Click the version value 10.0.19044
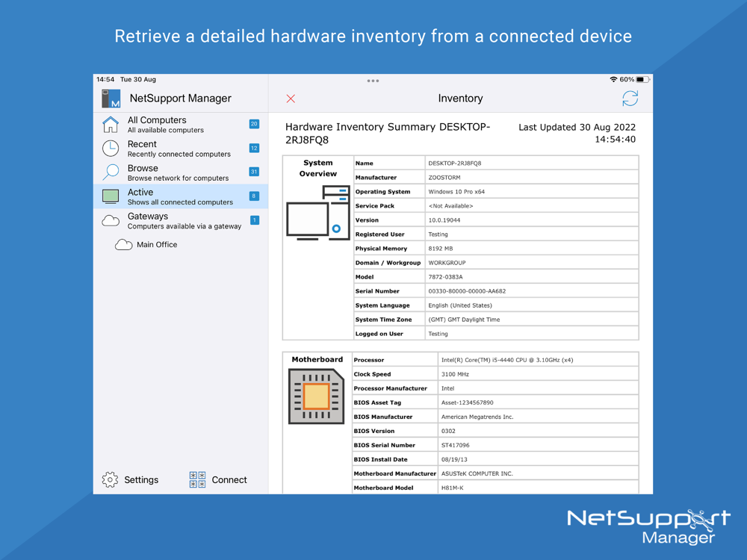747x560 pixels. pos(444,220)
